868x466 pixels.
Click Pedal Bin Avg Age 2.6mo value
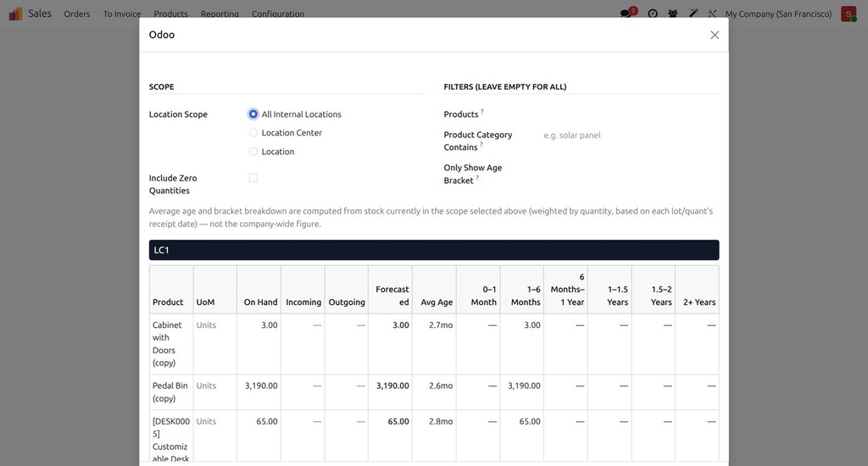point(441,386)
